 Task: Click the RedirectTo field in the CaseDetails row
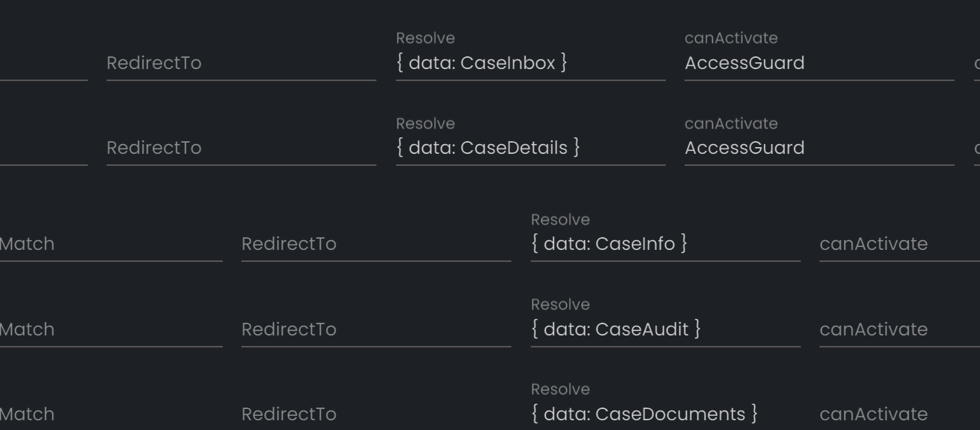pyautogui.click(x=241, y=149)
